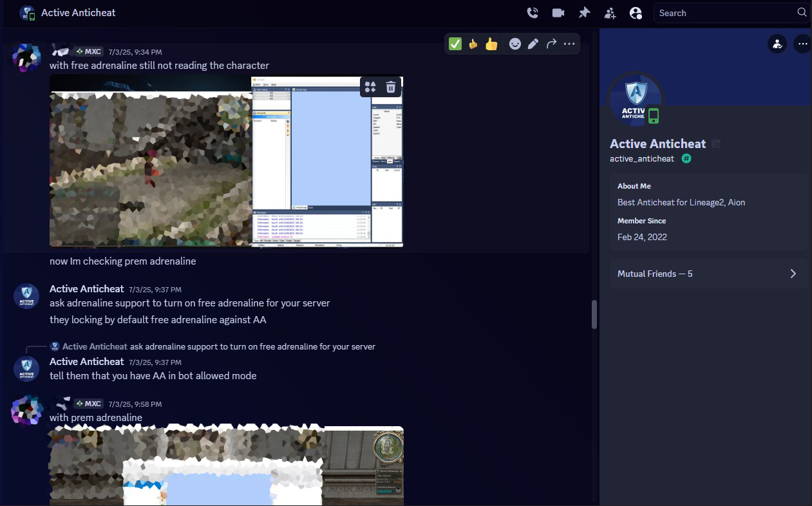Open Active Anticheat username on 'ask adrenaline support' message
The width and height of the screenshot is (812, 506).
pyautogui.click(x=86, y=289)
